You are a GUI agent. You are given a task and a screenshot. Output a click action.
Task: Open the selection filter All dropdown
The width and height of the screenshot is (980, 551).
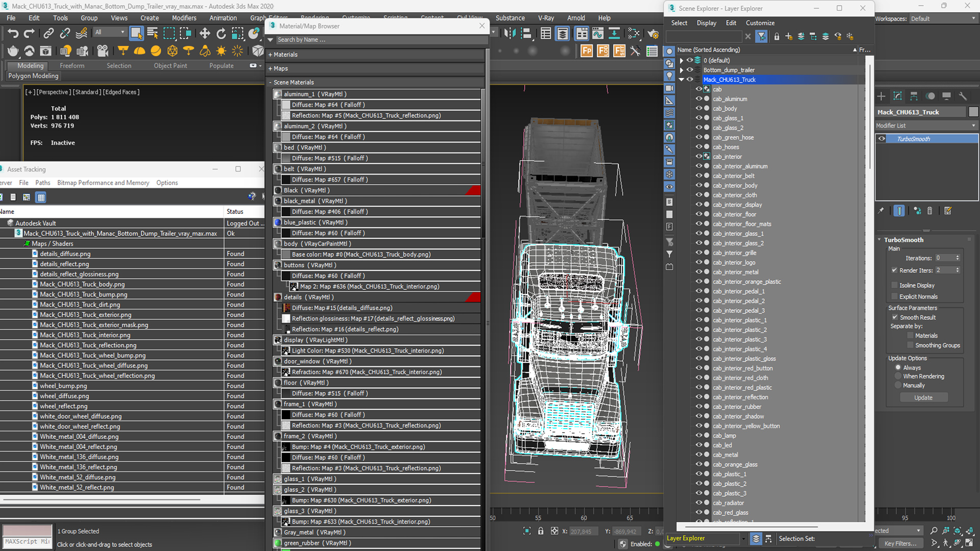[110, 32]
